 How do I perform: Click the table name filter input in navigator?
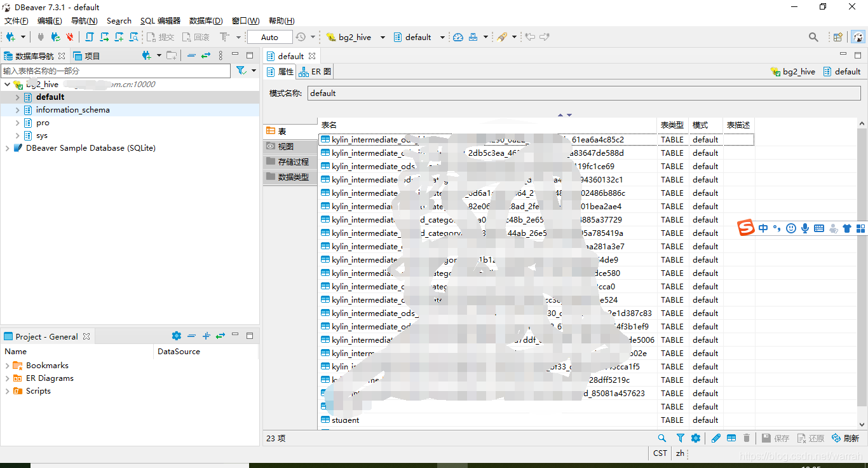pyautogui.click(x=116, y=71)
